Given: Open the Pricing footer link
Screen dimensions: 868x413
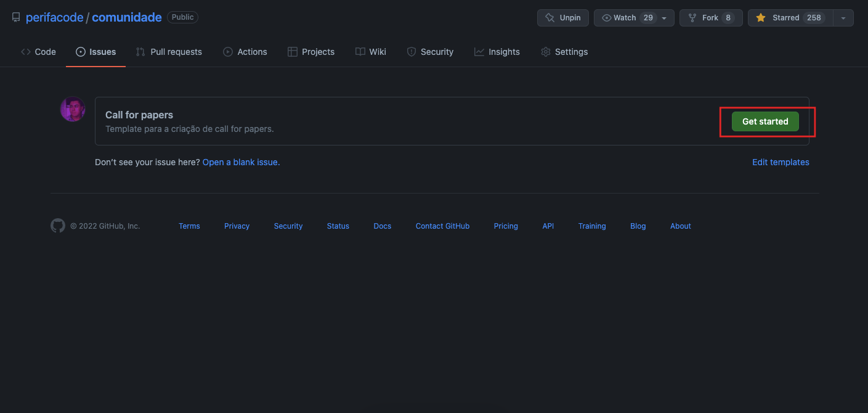Looking at the screenshot, I should pos(506,226).
